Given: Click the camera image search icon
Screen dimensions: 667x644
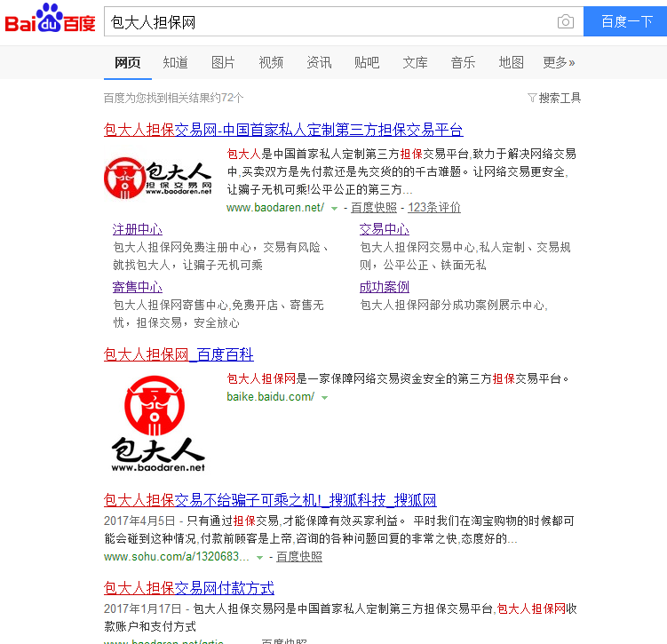Looking at the screenshot, I should (565, 22).
